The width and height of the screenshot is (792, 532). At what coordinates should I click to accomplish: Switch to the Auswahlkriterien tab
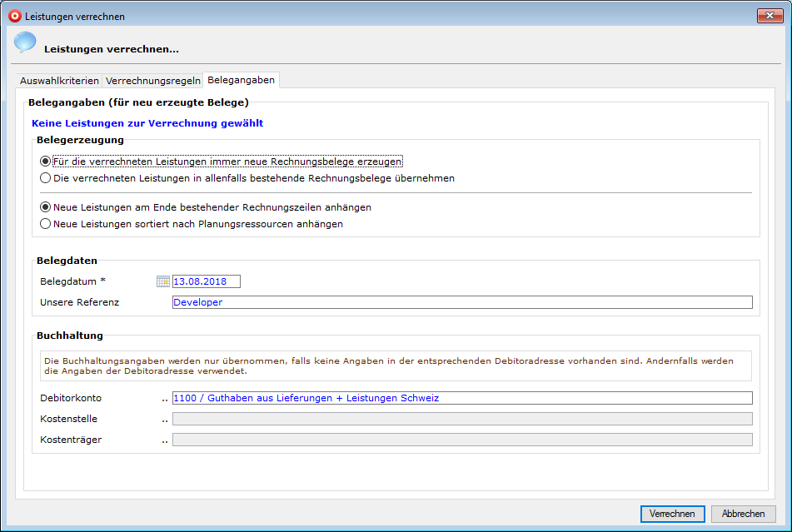point(59,81)
